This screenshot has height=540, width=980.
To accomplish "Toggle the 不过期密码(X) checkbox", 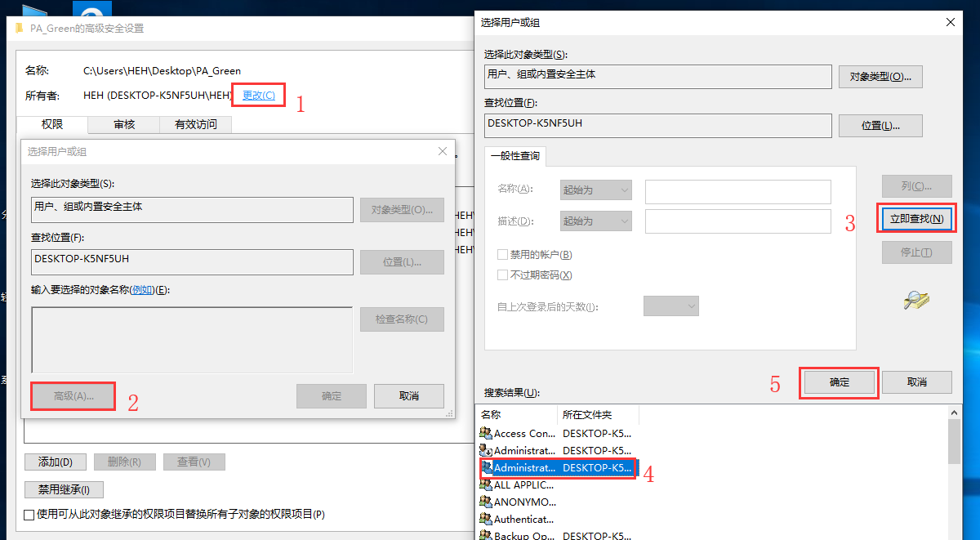I will click(502, 275).
